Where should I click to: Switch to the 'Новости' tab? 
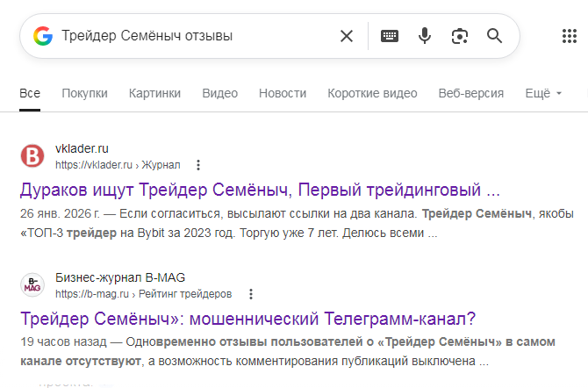(283, 93)
